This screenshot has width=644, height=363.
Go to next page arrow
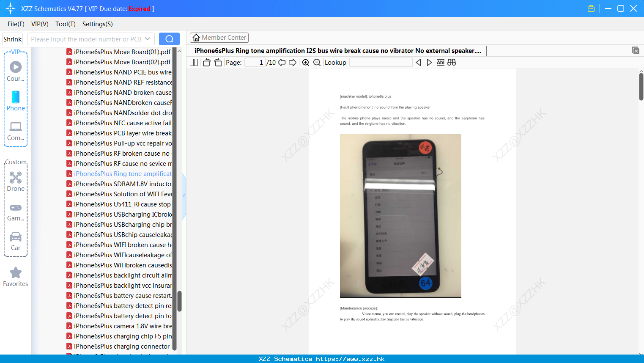[293, 63]
